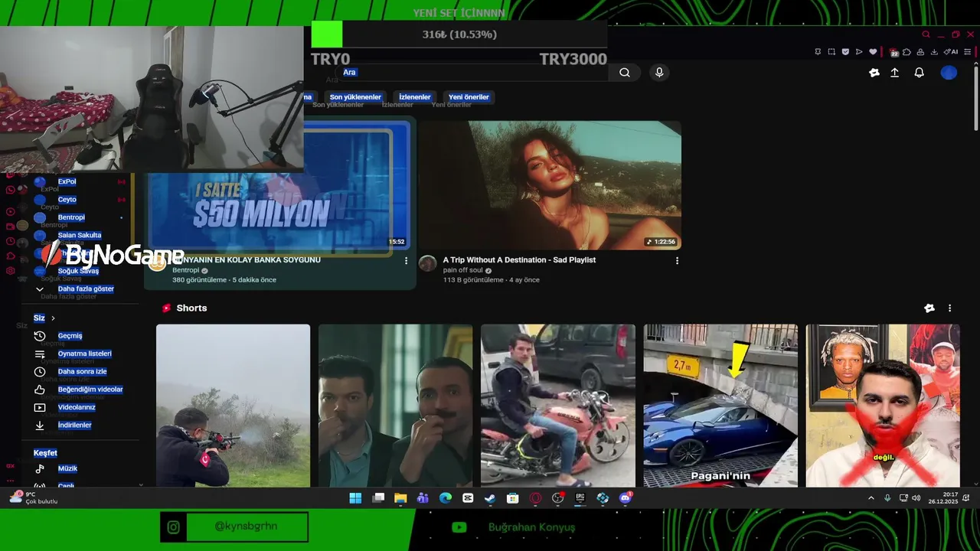Open the blue YouTube account avatar
The height and width of the screenshot is (551, 980).
point(949,73)
